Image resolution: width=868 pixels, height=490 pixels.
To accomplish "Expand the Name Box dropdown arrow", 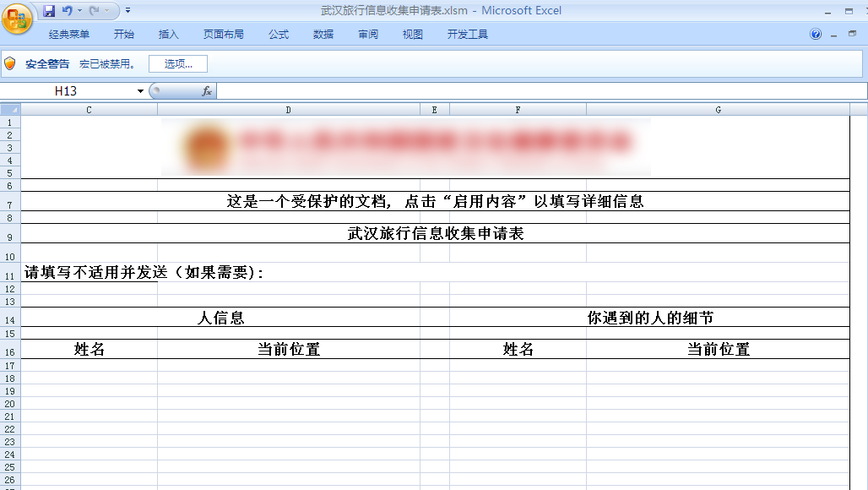I will (140, 91).
